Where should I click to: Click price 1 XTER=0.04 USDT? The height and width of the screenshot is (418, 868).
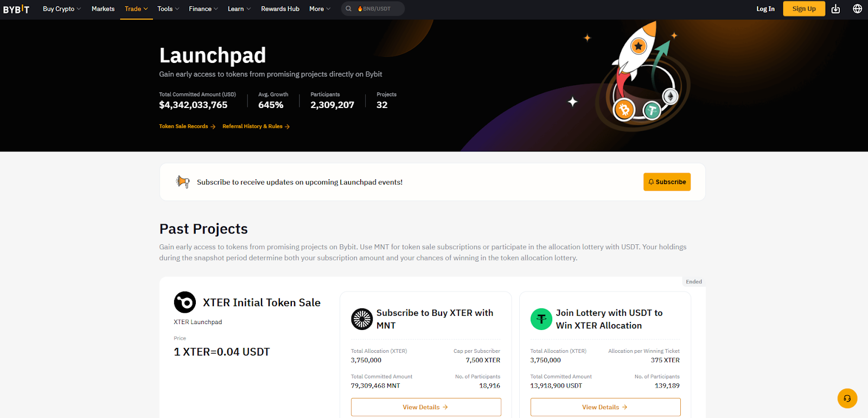[221, 352]
